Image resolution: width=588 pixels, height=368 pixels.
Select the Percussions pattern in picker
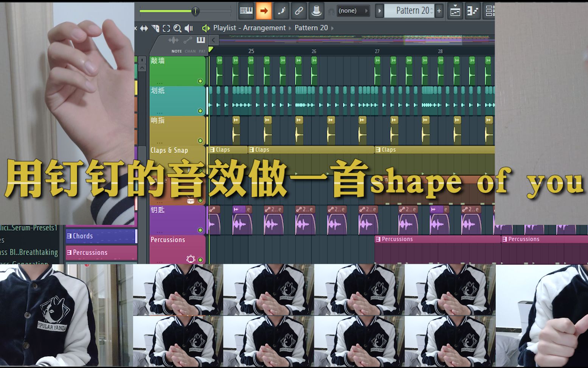click(101, 253)
